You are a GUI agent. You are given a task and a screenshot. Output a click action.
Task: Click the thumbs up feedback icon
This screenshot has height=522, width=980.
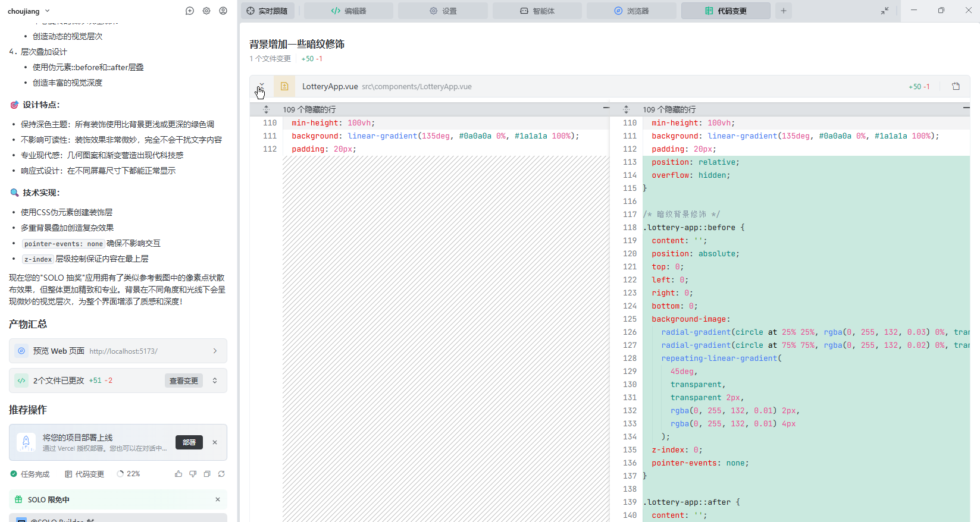(x=179, y=474)
